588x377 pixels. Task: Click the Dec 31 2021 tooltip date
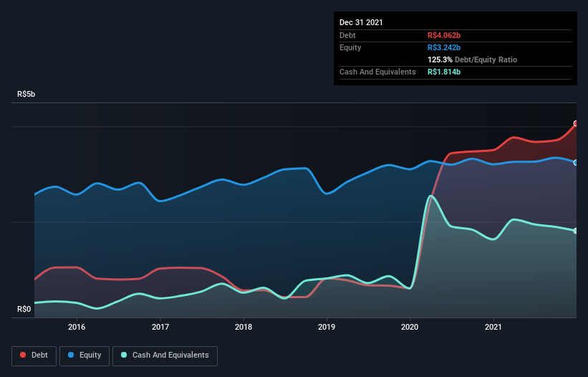361,22
